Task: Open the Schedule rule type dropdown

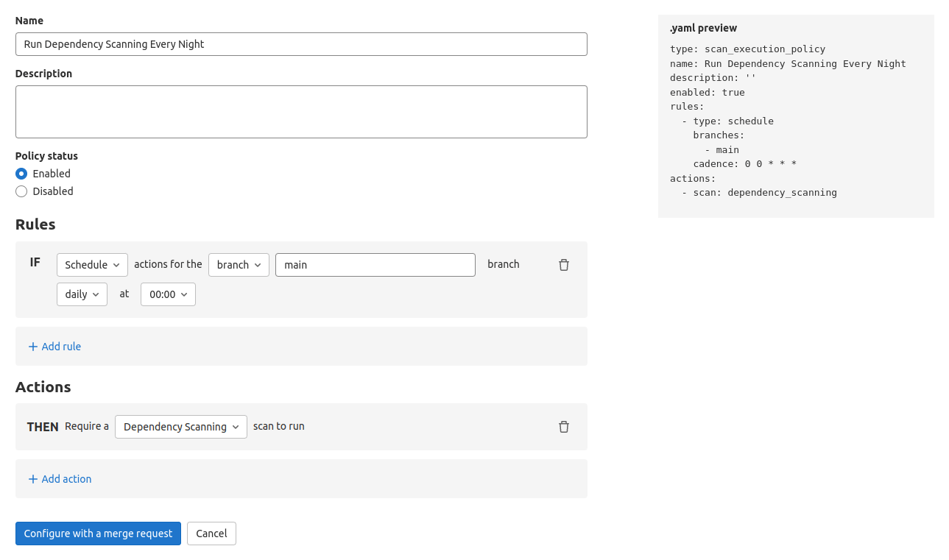Action: 91,264
